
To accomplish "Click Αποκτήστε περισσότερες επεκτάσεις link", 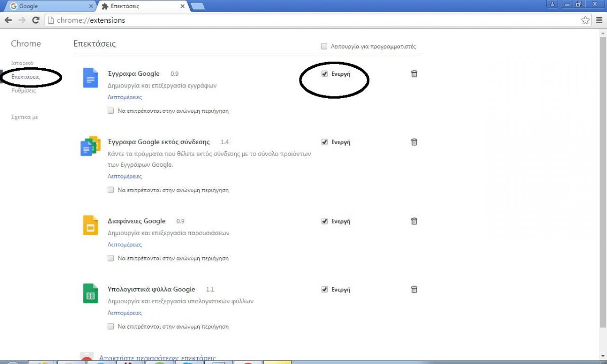I will pyautogui.click(x=157, y=358).
